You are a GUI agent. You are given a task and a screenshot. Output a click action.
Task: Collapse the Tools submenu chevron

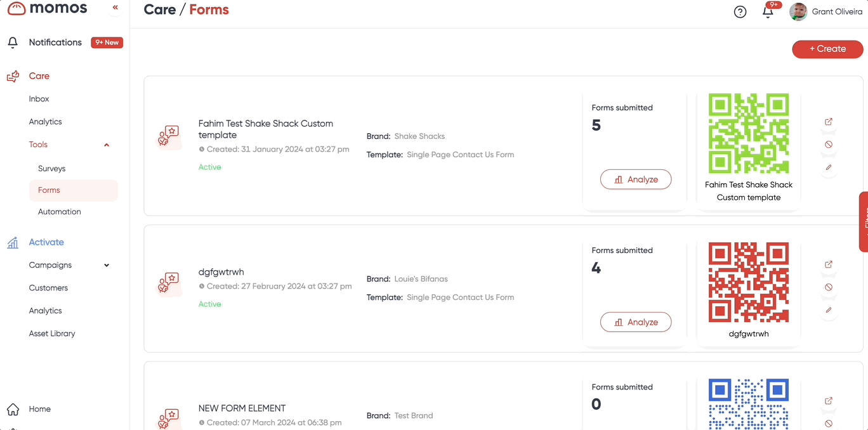tap(107, 145)
